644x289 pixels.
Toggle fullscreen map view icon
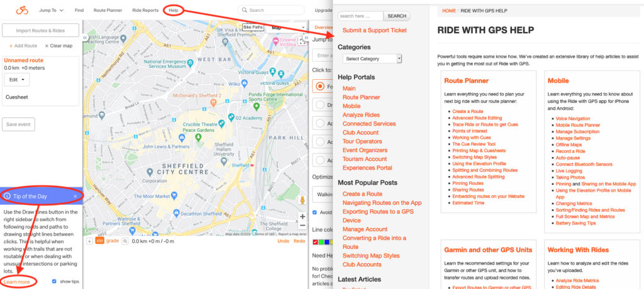[303, 41]
